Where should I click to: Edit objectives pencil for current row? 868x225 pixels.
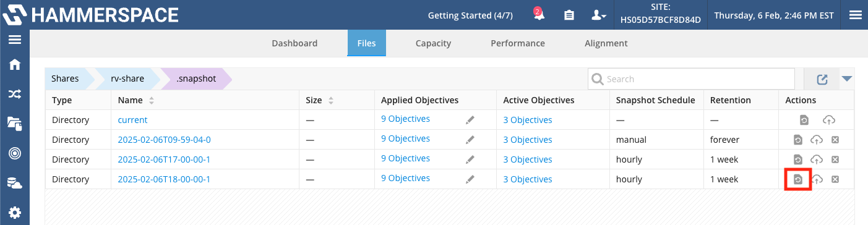click(x=470, y=120)
